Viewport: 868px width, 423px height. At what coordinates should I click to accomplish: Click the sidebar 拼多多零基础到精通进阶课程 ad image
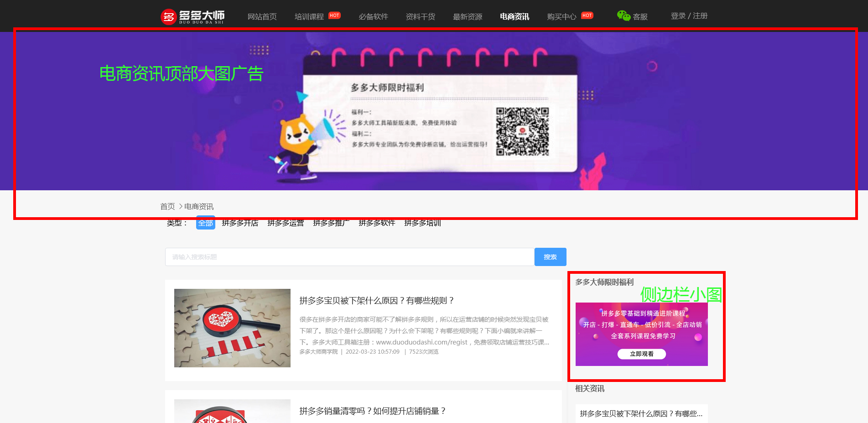[641, 334]
